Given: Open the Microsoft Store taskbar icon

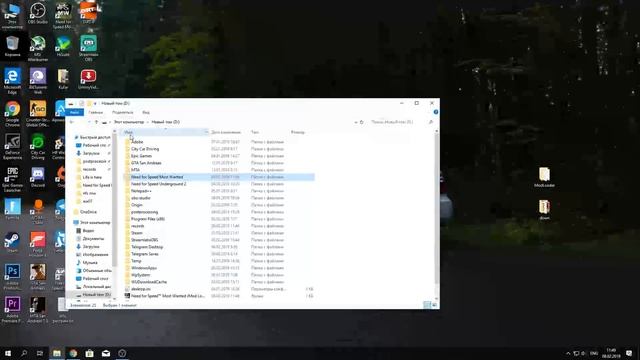Looking at the screenshot, I should point(89,353).
